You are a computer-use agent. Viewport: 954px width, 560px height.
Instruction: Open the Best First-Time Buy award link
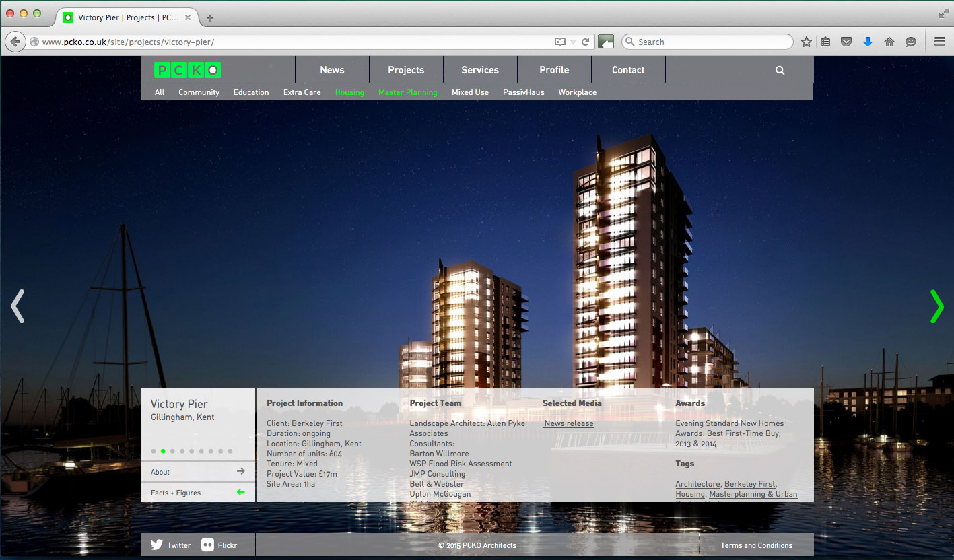click(x=743, y=433)
